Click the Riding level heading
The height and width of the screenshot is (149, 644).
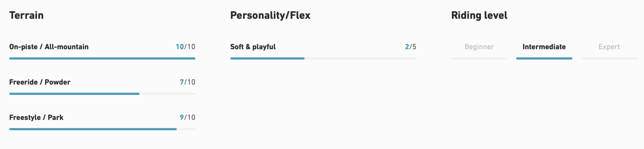(x=479, y=15)
